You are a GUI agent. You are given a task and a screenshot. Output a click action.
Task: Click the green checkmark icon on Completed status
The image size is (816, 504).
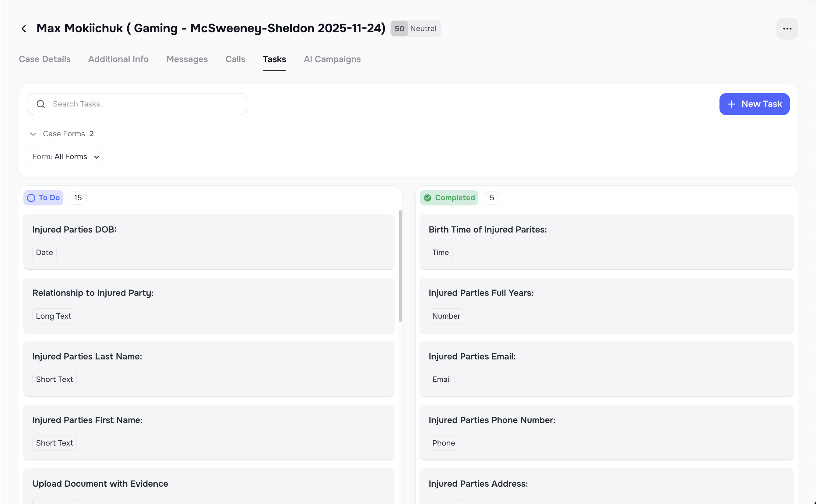428,198
